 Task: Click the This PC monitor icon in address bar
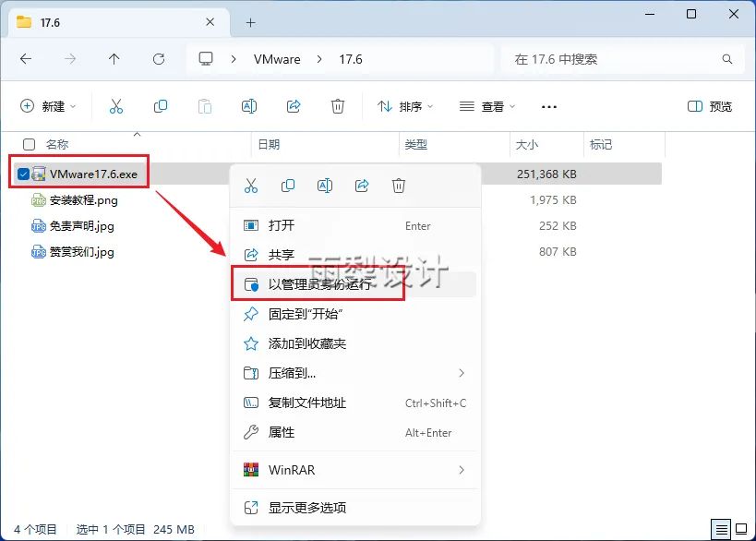(206, 59)
